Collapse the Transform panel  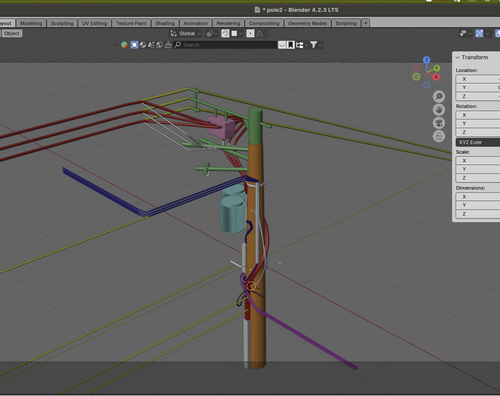[x=458, y=57]
